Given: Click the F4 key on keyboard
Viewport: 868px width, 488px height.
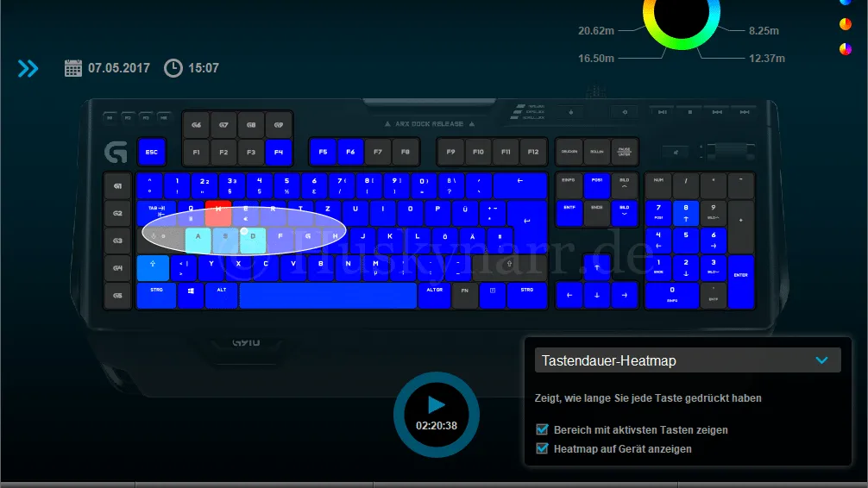Looking at the screenshot, I should pyautogui.click(x=279, y=152).
